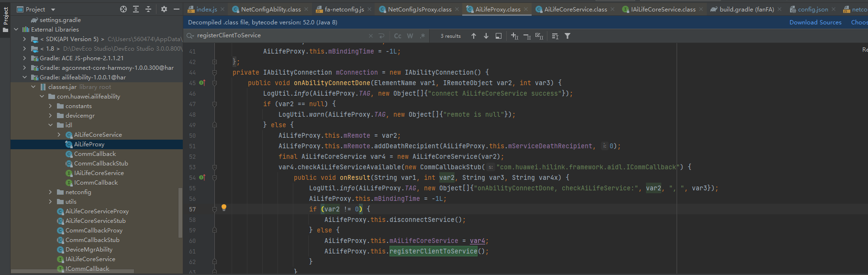
Task: Open Project panel settings gear
Action: (164, 9)
